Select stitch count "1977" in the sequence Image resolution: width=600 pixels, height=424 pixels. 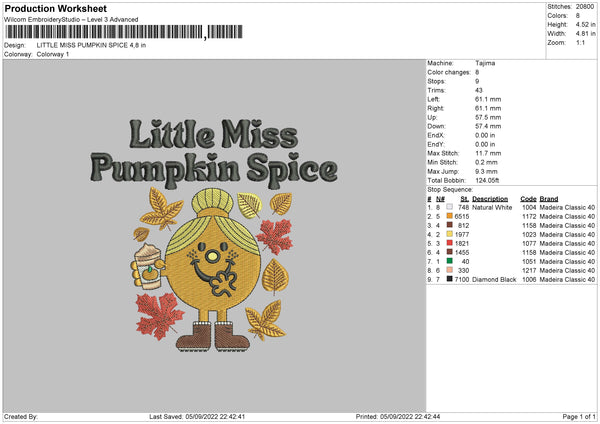pyautogui.click(x=462, y=235)
